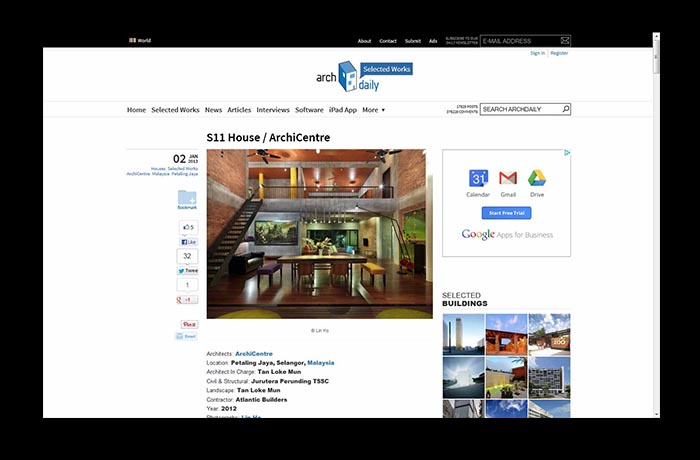The image size is (700, 460).
Task: Focus the Search ArchDaily input field
Action: point(518,109)
